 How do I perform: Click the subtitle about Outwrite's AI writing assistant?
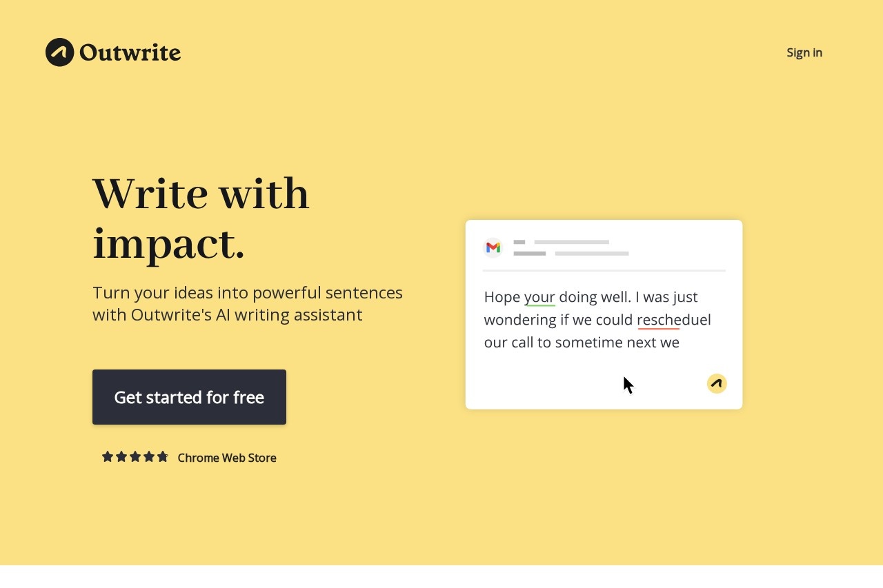(x=248, y=303)
